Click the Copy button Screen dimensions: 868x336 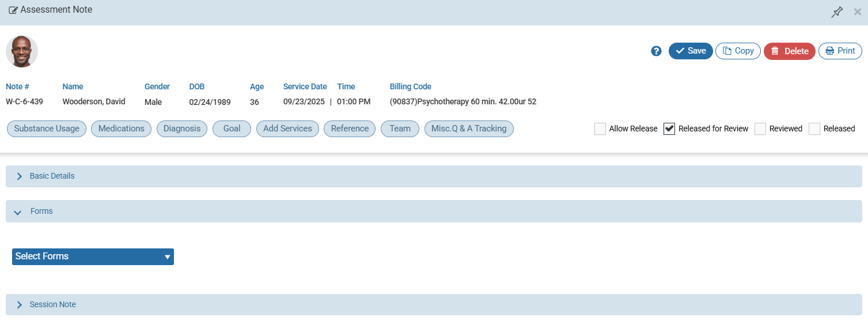[738, 51]
